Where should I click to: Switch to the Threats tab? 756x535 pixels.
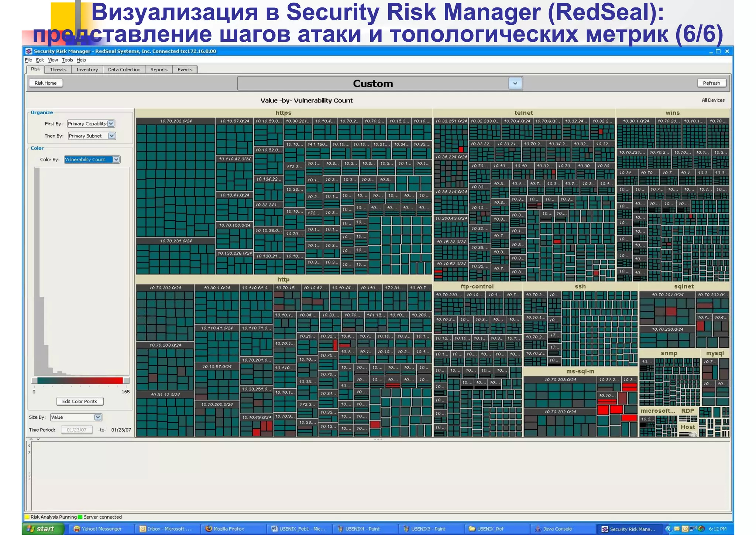pos(58,69)
